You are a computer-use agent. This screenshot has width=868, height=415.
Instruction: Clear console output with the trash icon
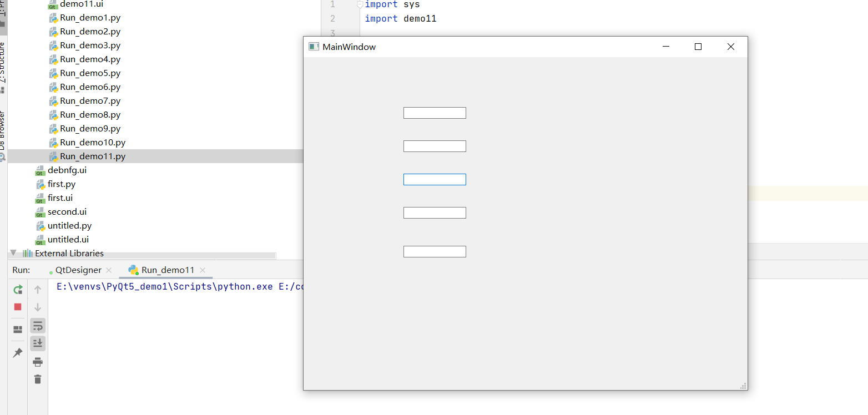[x=38, y=379]
